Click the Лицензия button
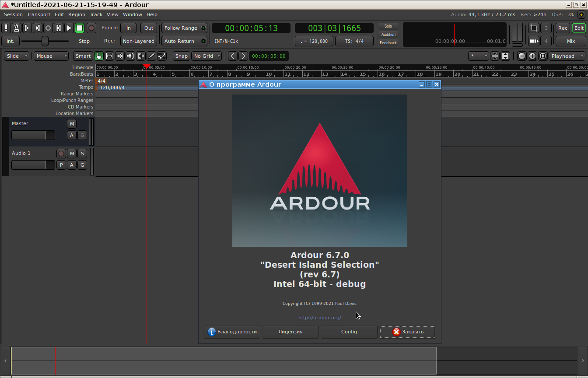The height and width of the screenshot is (378, 588). (x=290, y=332)
